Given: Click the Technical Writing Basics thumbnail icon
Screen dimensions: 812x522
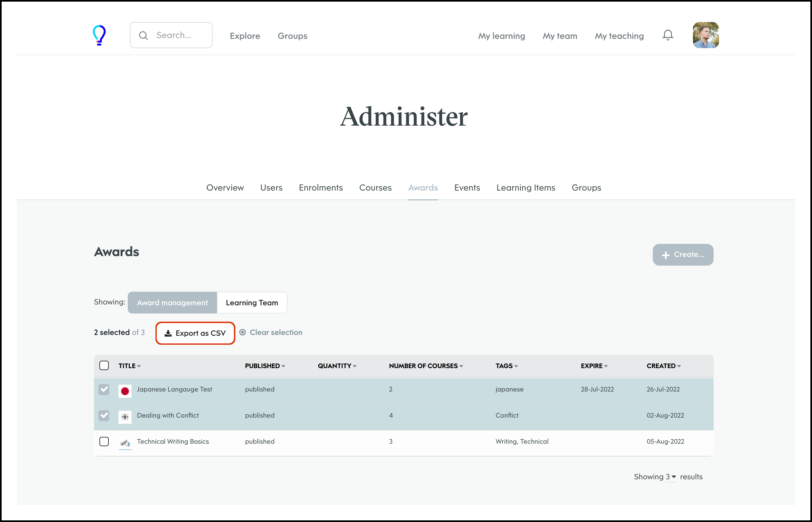Looking at the screenshot, I should click(125, 443).
